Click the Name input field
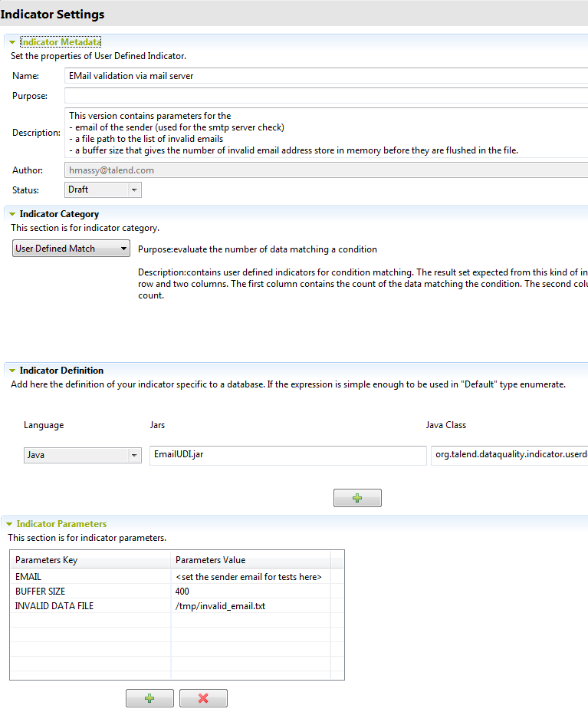The image size is (588, 712). click(327, 76)
